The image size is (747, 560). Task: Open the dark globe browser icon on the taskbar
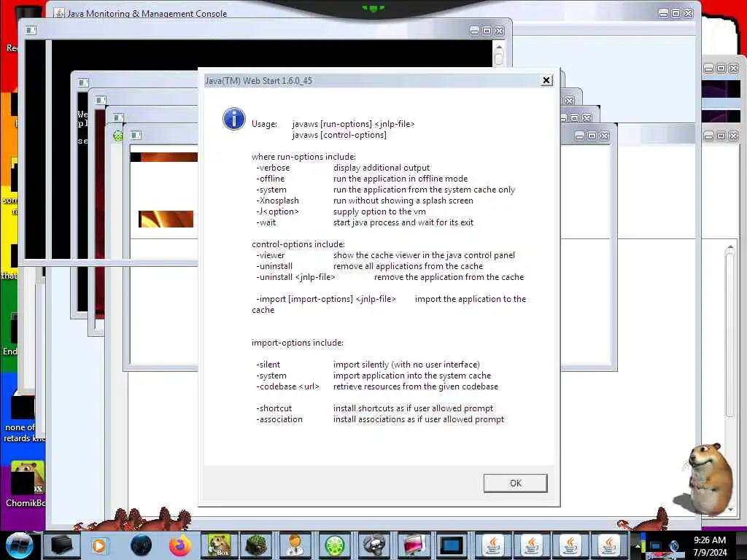tap(141, 545)
